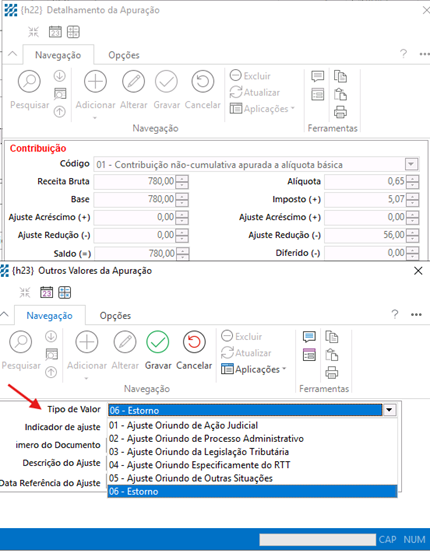
Task: Click the copy icon in lower Ferramentas
Action: point(331,337)
